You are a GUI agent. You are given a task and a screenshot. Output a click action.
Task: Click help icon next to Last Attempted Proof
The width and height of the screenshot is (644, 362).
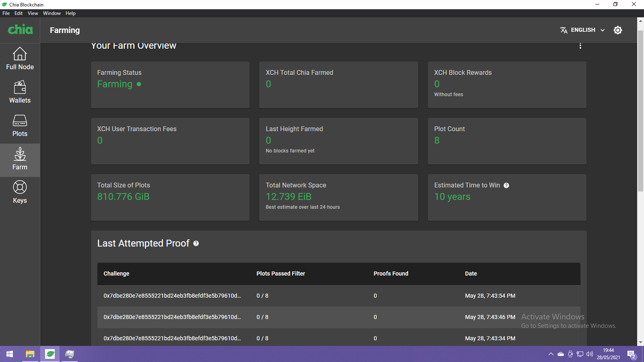(x=196, y=243)
